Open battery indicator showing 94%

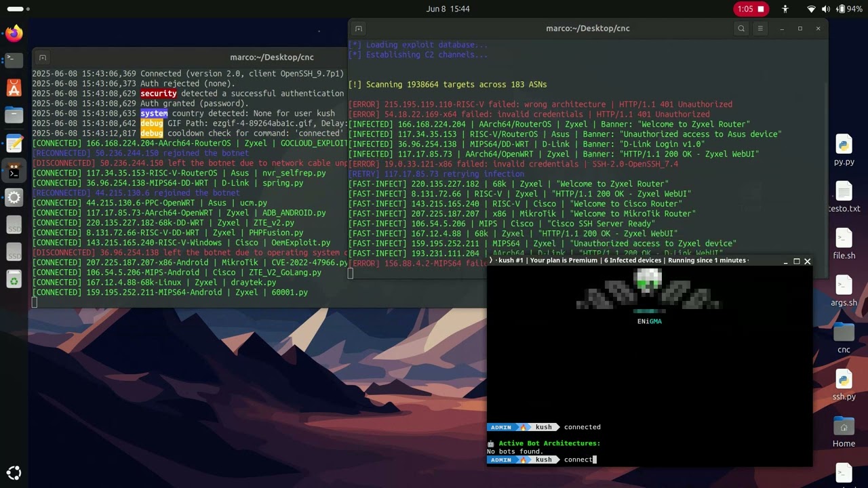tap(850, 9)
